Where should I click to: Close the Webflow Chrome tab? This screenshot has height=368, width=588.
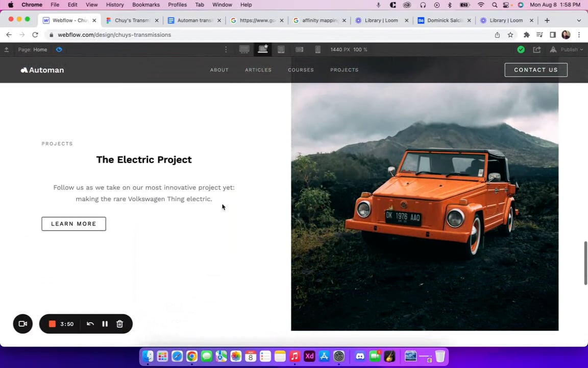pos(94,20)
